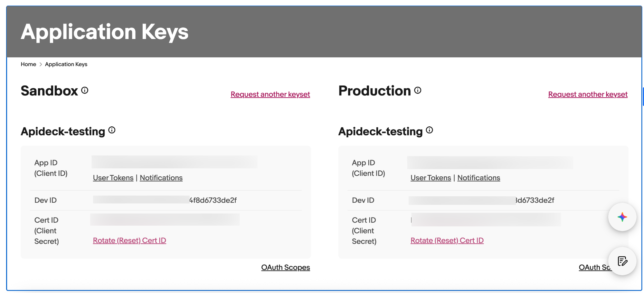Click the info icon beside Production Apideck-testing

(429, 130)
